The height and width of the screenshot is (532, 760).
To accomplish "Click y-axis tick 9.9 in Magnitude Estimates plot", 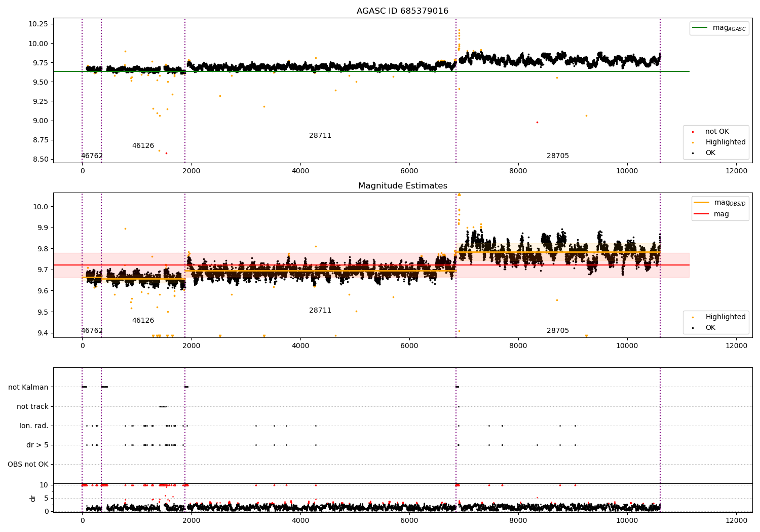I will (x=42, y=228).
